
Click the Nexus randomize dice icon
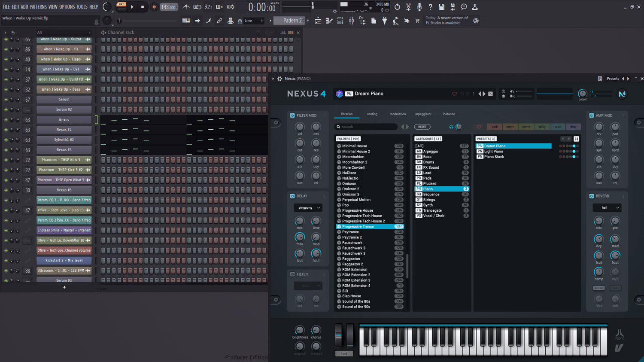coord(490,94)
